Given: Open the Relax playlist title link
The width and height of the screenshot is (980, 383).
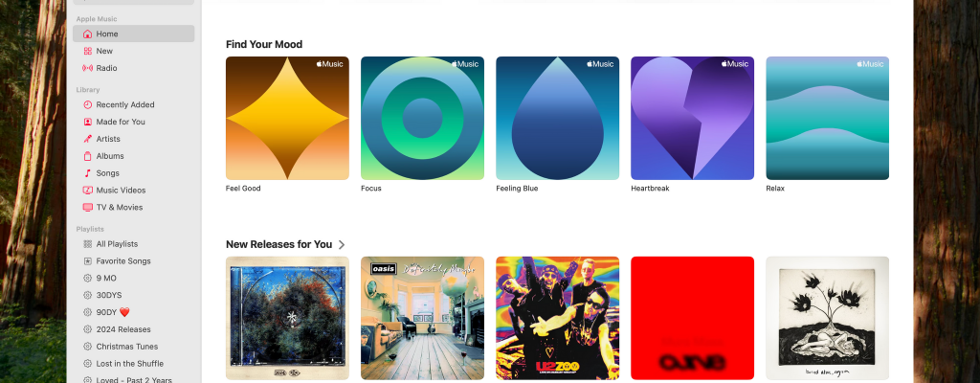Looking at the screenshot, I should click(x=775, y=189).
